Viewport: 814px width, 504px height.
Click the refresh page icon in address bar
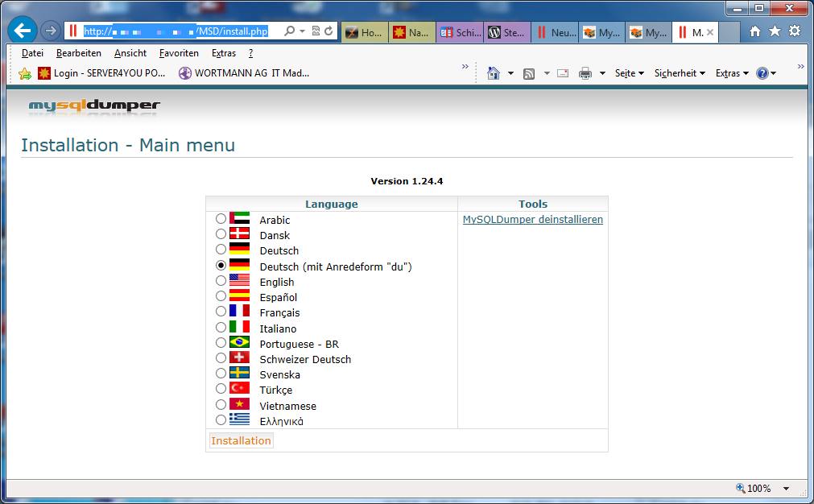[x=328, y=31]
